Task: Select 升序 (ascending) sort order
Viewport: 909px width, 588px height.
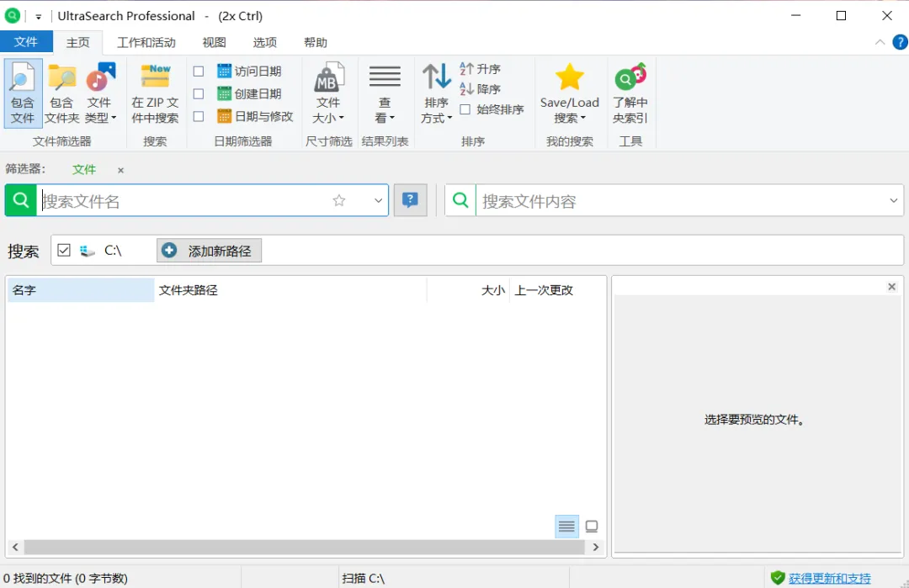Action: pyautogui.click(x=480, y=69)
